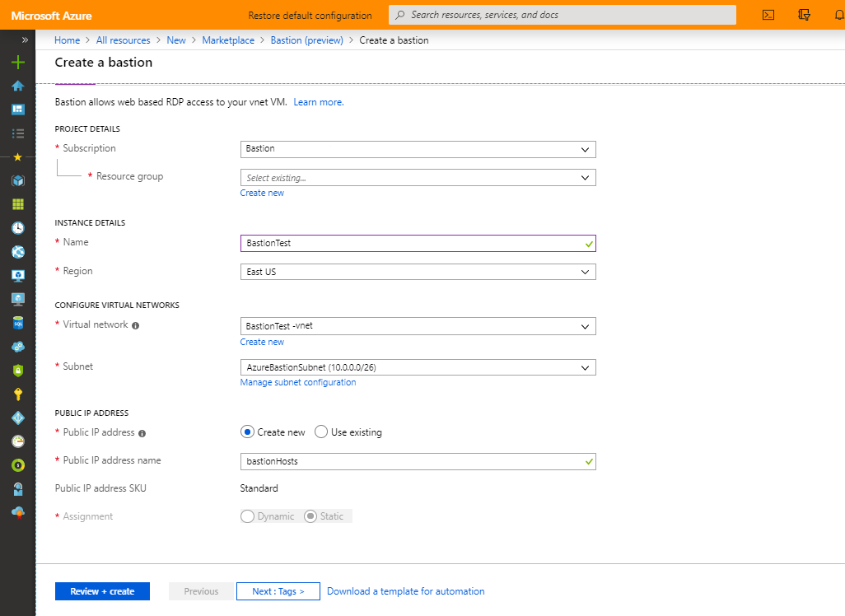The height and width of the screenshot is (616, 845).
Task: Open the Region dropdown showing East US
Action: (x=418, y=272)
